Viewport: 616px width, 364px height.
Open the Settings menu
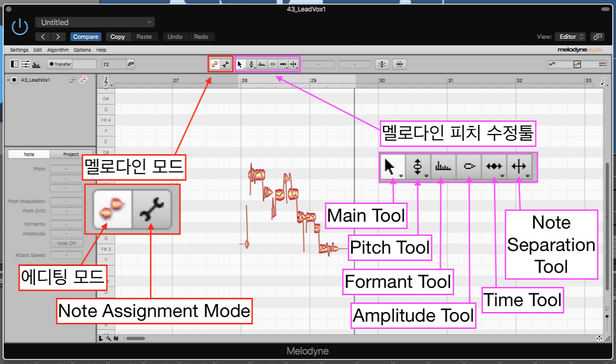[19, 50]
